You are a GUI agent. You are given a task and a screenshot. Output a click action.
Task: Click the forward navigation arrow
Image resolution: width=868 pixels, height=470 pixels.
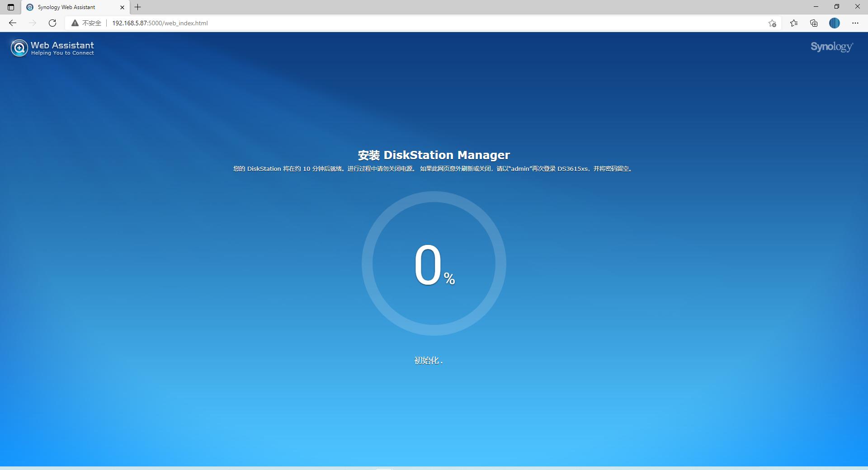[x=32, y=23]
